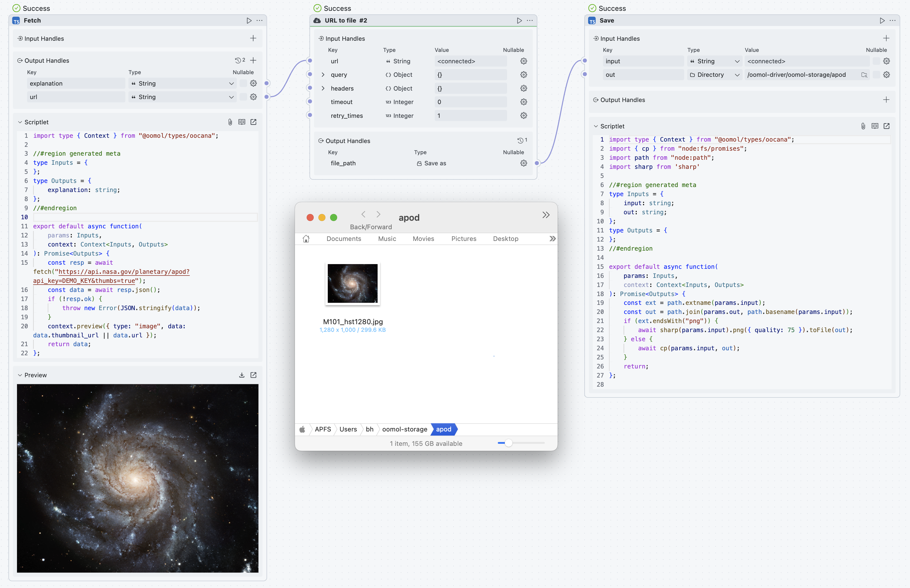Select the M101_hst1280.jpg thumbnail
Image resolution: width=910 pixels, height=588 pixels.
click(x=352, y=283)
